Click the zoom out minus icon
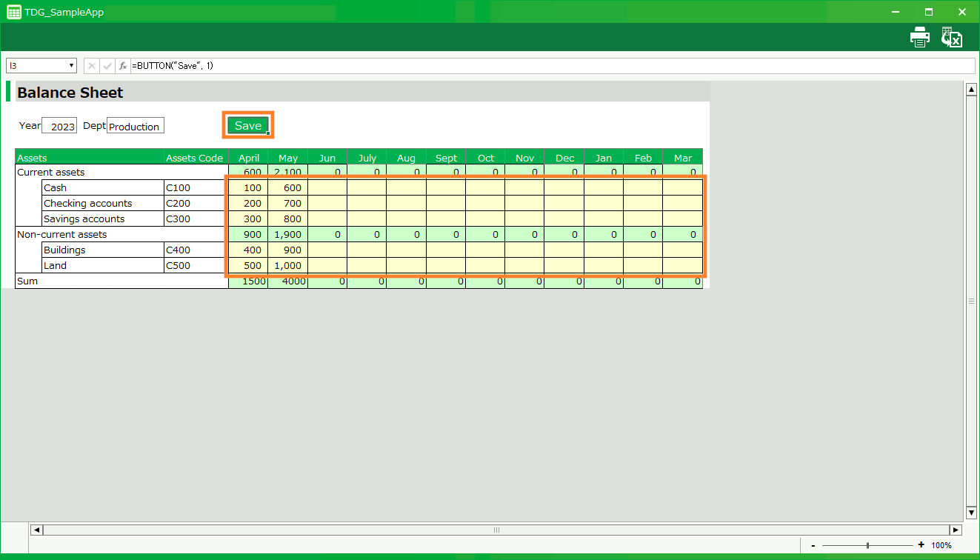This screenshot has width=980, height=560. point(813,545)
